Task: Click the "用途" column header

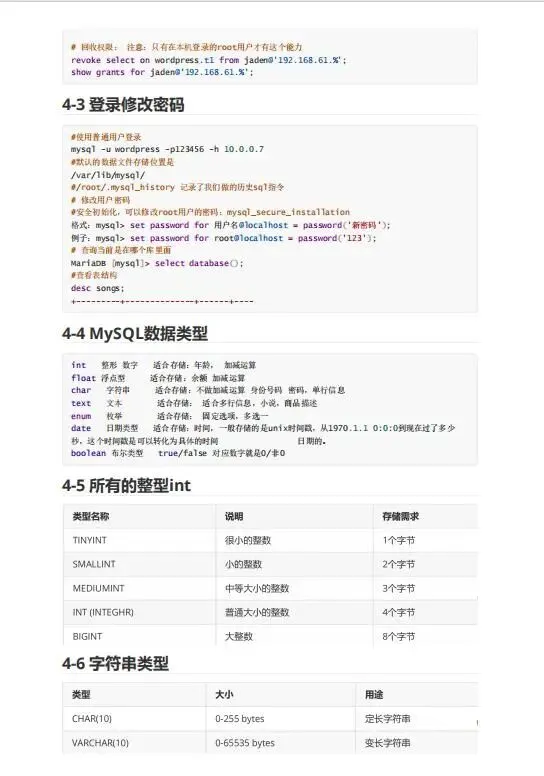Action: pos(374,694)
